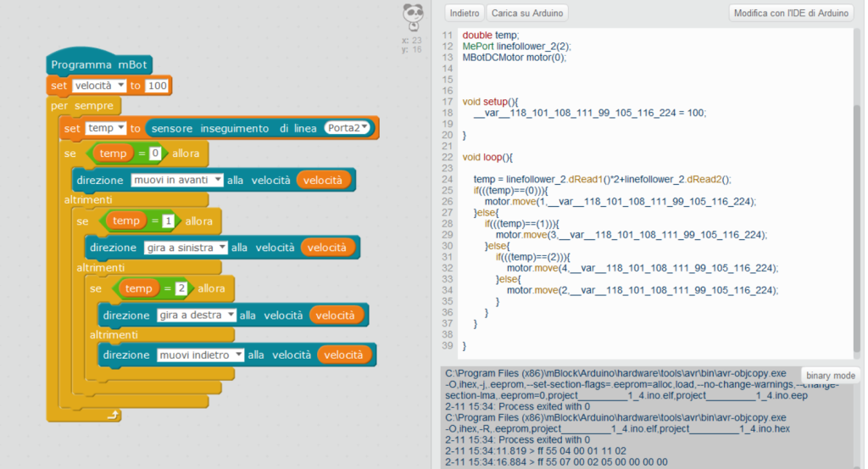Open Porta2 port dropdown

(x=347, y=128)
